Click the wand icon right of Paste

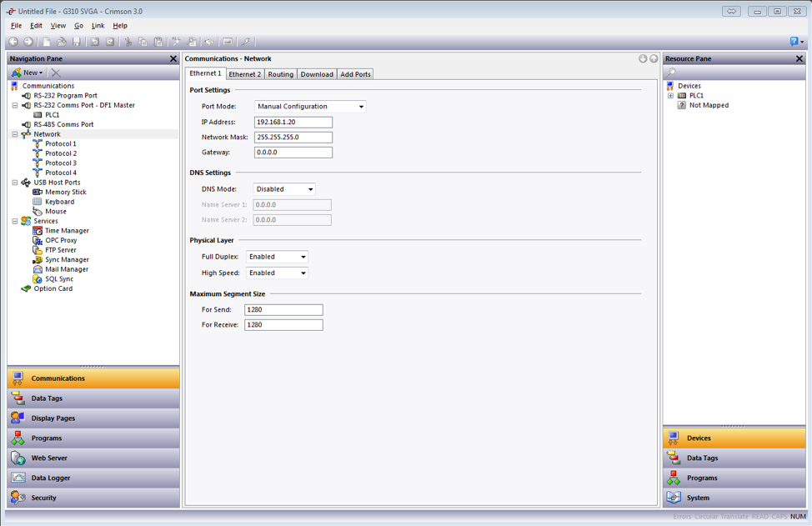click(177, 42)
